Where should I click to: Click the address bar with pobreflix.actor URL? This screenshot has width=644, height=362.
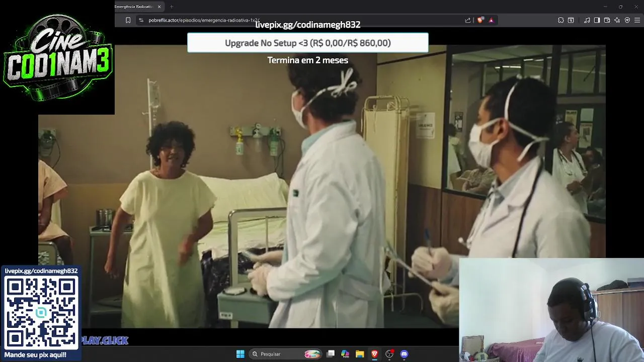pyautogui.click(x=302, y=20)
